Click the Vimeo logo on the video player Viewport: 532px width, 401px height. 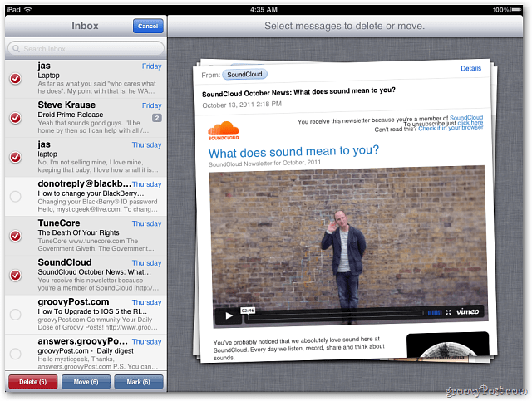pyautogui.click(x=467, y=311)
